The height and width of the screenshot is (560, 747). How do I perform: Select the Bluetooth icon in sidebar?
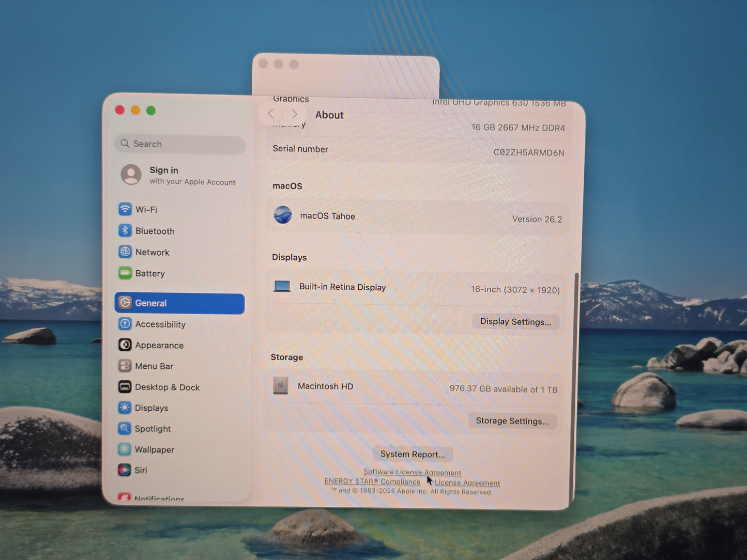(x=125, y=230)
